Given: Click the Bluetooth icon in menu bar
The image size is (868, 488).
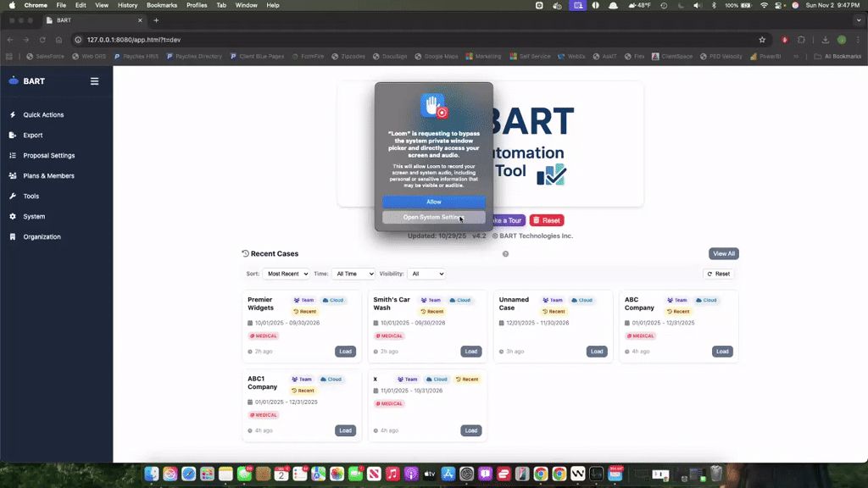Looking at the screenshot, I should (714, 5).
